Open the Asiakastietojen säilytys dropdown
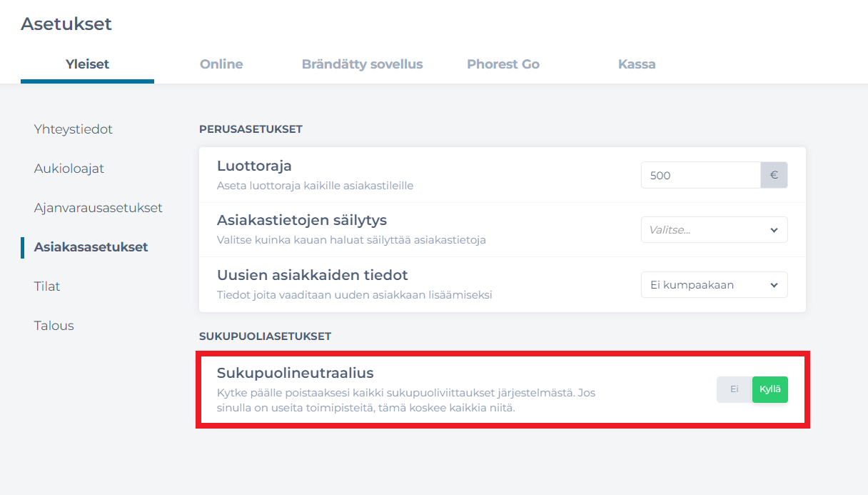Screen dimensions: 868x495 click(714, 229)
